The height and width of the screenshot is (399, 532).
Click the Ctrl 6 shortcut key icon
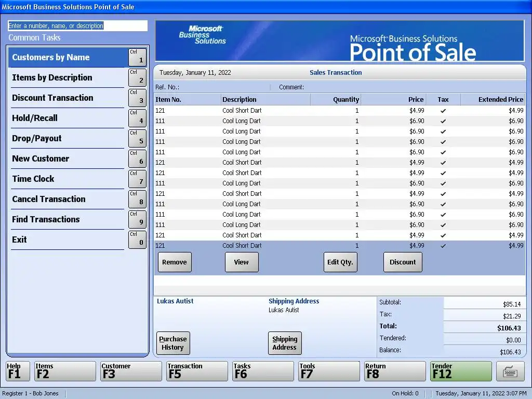[137, 158]
